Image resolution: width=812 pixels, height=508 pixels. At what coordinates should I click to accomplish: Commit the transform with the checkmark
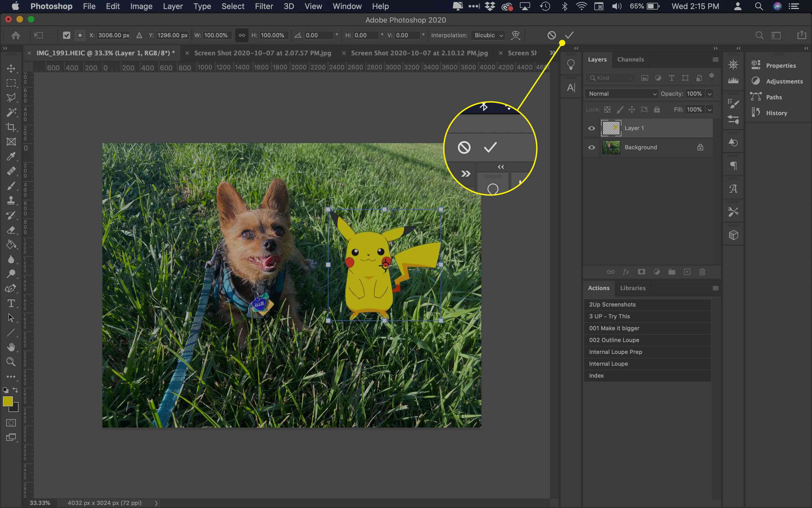click(569, 35)
